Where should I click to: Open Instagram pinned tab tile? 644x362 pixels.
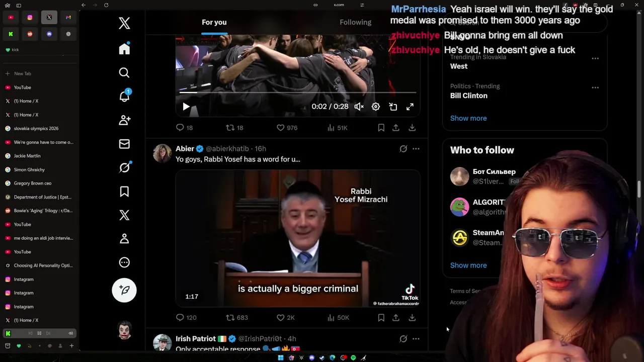(x=30, y=18)
